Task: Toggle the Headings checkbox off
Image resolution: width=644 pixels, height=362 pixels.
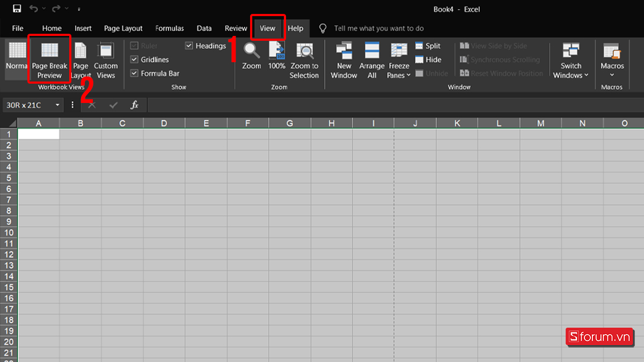Action: [x=189, y=46]
